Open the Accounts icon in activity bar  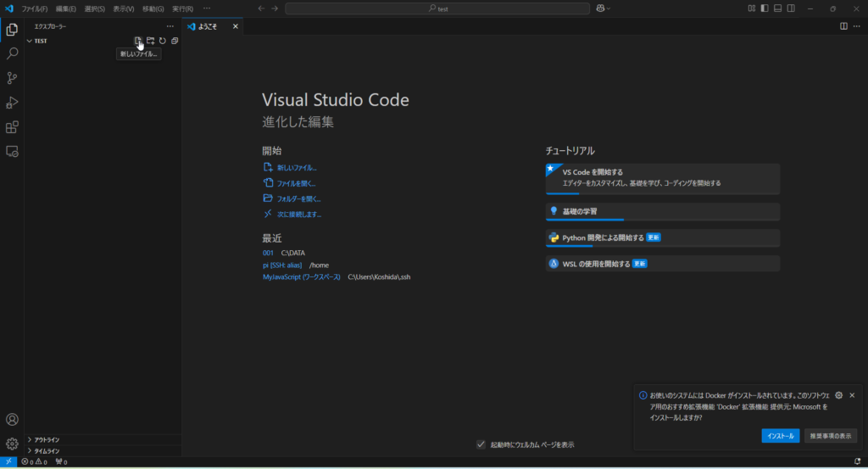12,419
